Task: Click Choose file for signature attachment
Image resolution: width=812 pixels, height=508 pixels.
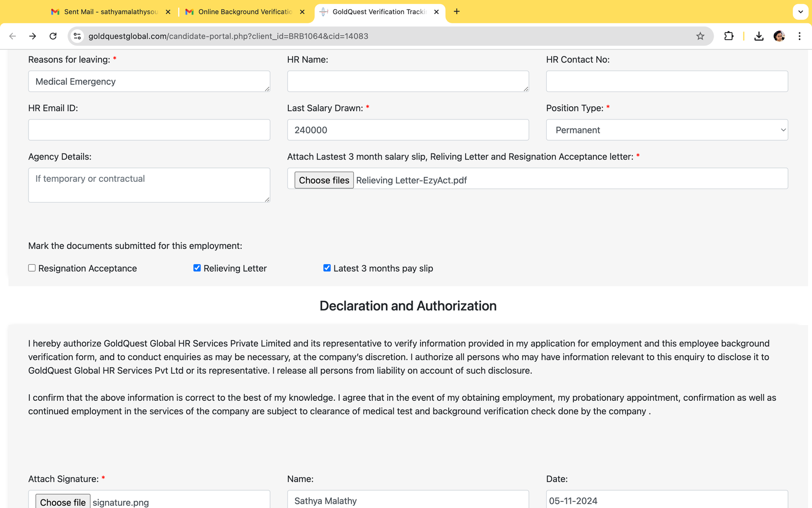Action: (63, 502)
